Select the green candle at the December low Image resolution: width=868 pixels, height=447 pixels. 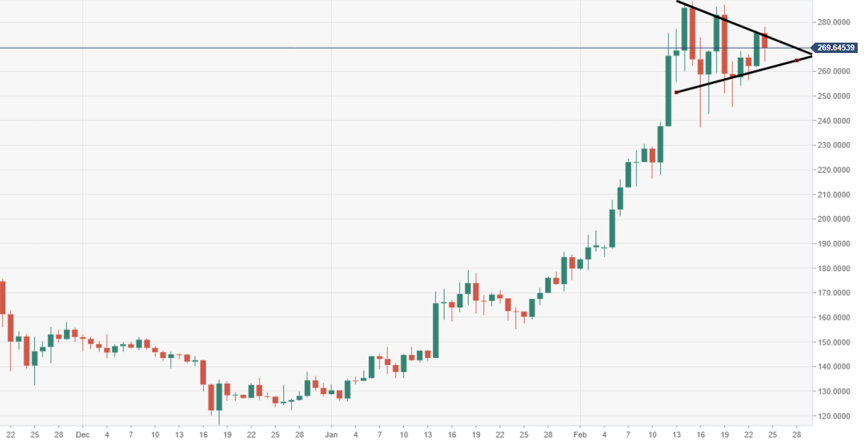219,396
